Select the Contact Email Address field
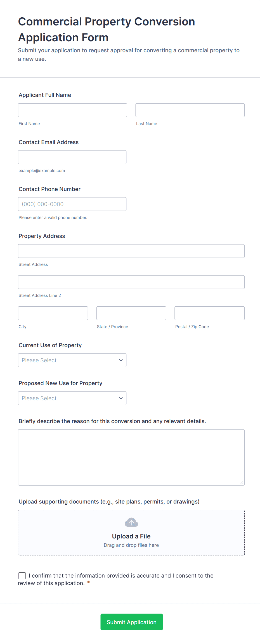This screenshot has height=644, width=260. coord(72,157)
